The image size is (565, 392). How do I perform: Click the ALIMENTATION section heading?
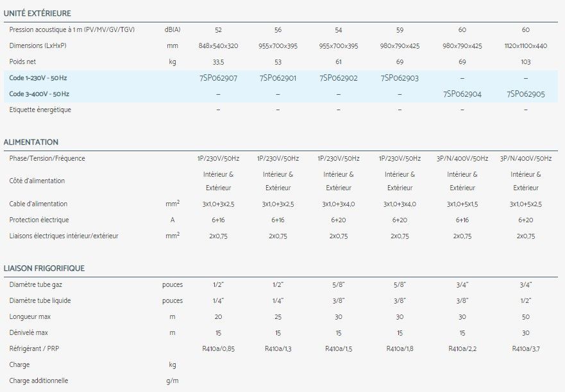point(31,142)
